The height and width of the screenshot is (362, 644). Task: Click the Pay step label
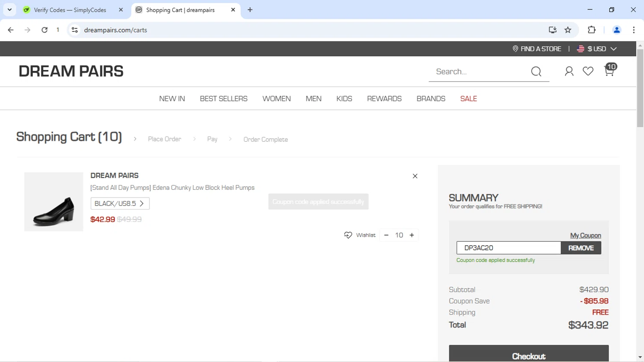[x=212, y=139]
